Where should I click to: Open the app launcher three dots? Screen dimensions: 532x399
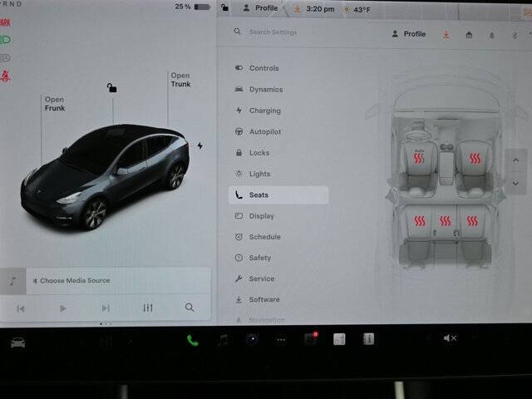(281, 340)
